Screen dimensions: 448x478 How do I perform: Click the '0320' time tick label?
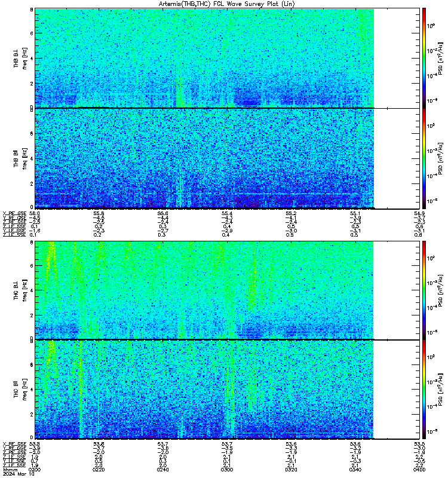[291, 470]
